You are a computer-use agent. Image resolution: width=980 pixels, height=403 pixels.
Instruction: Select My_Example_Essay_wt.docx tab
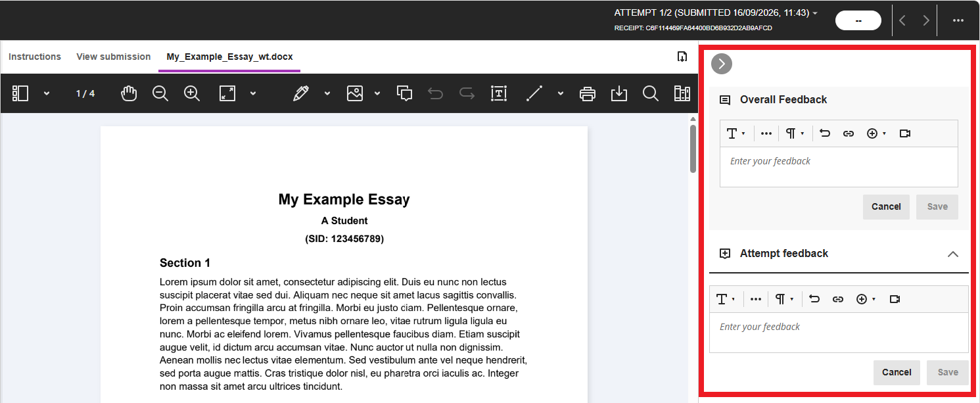pyautogui.click(x=229, y=57)
